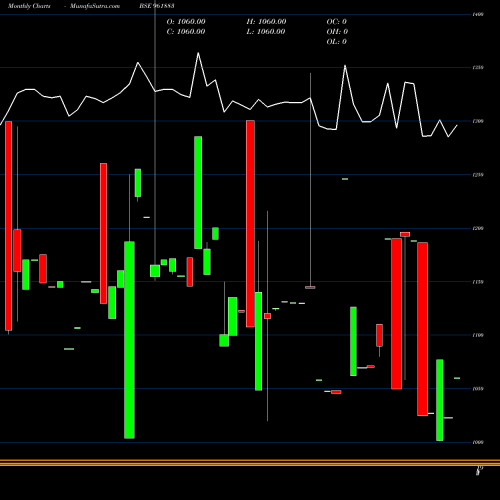Click the 1250 price axis label
This screenshot has width=500, height=500.
point(478,175)
